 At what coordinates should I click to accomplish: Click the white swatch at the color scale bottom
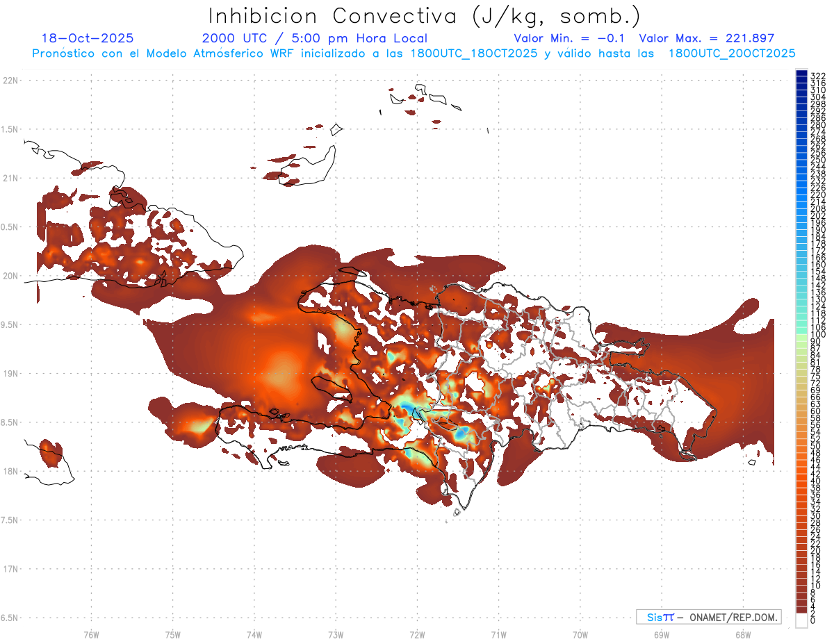801,620
